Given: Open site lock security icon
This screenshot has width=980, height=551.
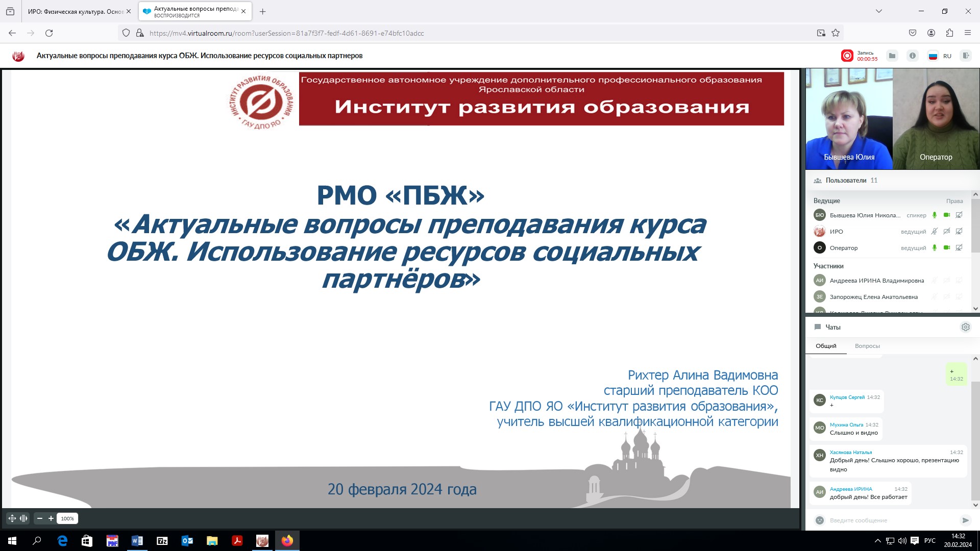Looking at the screenshot, I should point(140,33).
